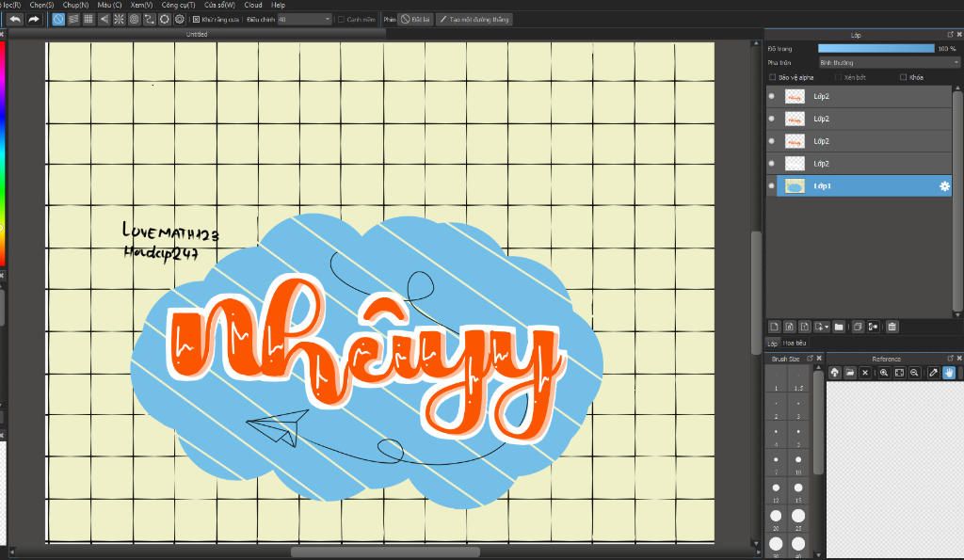
Task: Enable the parallel lines snap icon
Action: pos(73,20)
